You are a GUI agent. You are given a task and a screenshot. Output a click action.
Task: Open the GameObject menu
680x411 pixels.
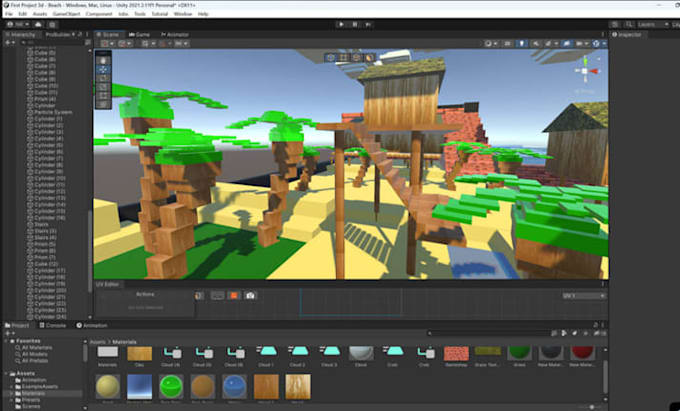66,14
